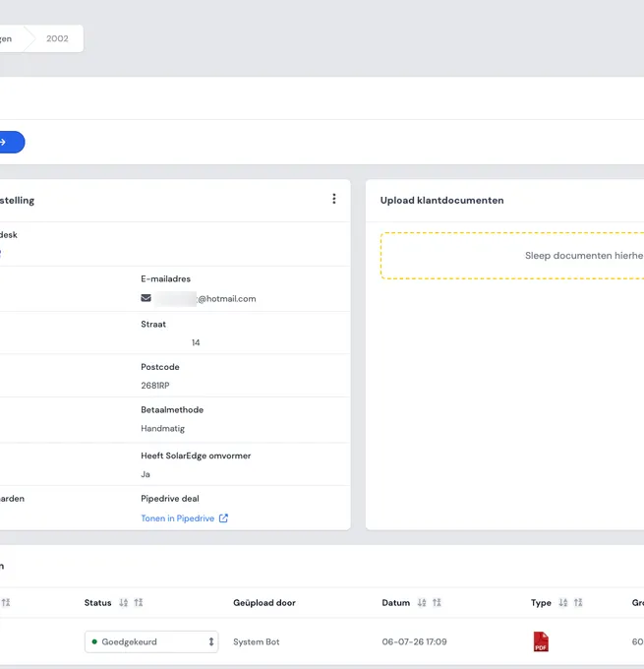The height and width of the screenshot is (669, 644).
Task: Click the document drop zone 'Sleep documenten'
Action: click(x=512, y=256)
